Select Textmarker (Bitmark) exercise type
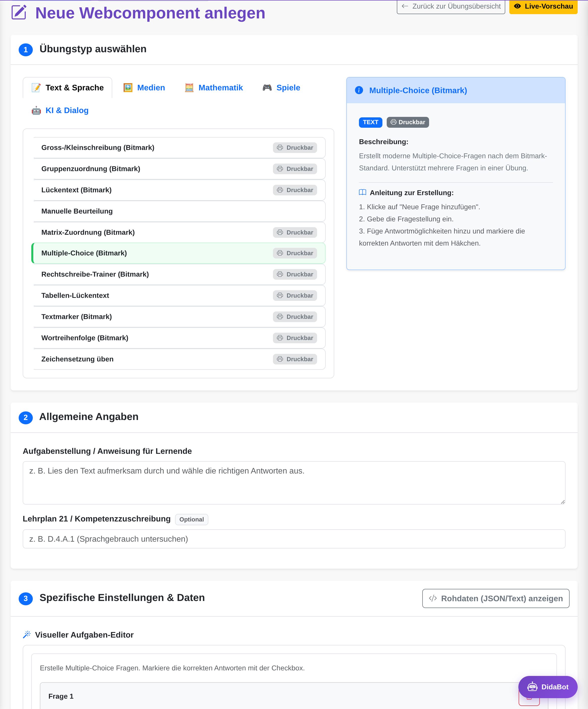 click(179, 317)
